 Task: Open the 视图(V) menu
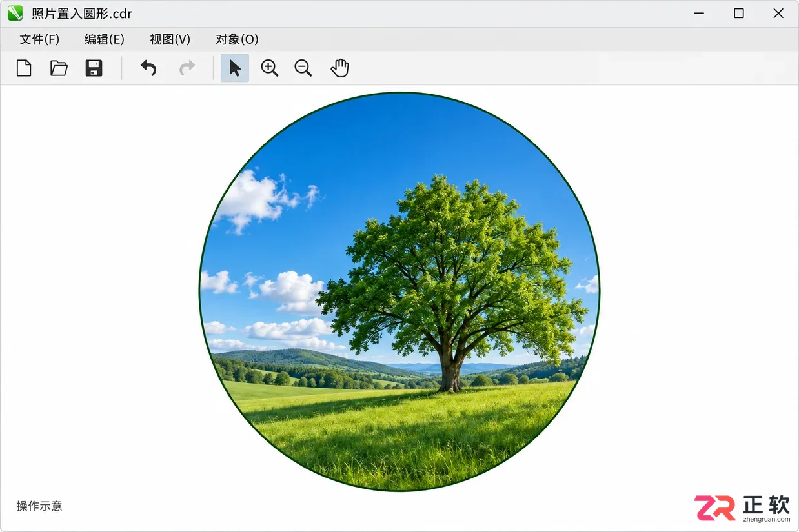[x=170, y=39]
